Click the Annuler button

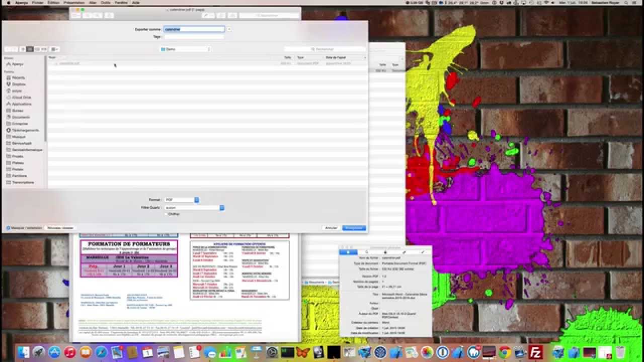(x=331, y=228)
